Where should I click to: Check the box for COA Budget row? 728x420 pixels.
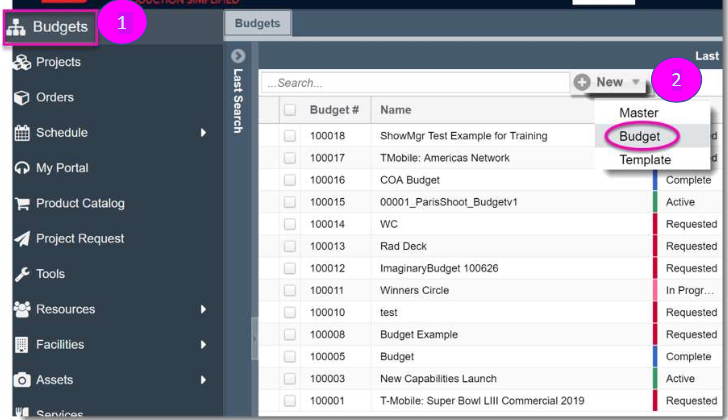290,180
